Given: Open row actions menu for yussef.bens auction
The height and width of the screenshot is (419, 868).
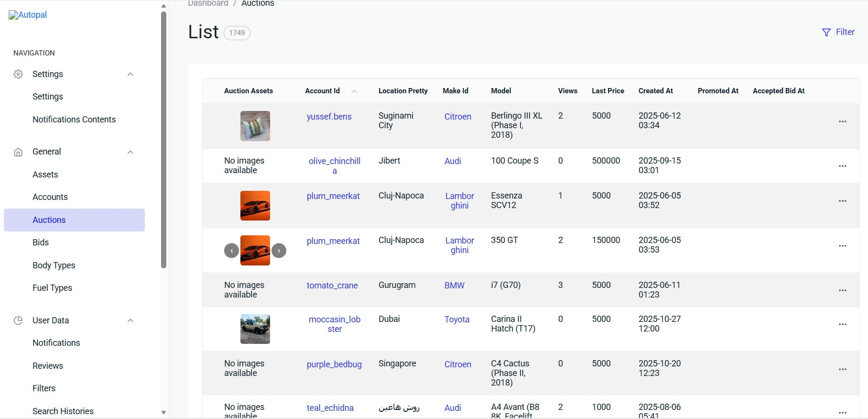Looking at the screenshot, I should (x=842, y=121).
